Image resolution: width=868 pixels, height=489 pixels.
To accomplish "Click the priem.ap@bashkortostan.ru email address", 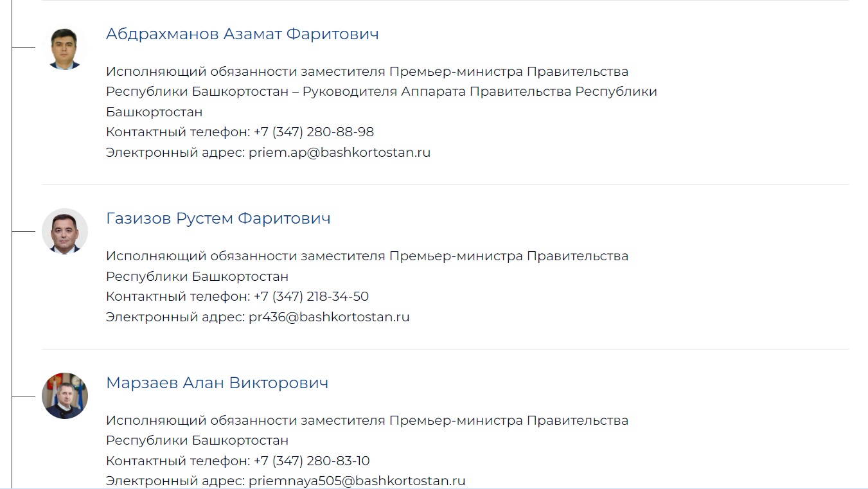I will click(339, 153).
